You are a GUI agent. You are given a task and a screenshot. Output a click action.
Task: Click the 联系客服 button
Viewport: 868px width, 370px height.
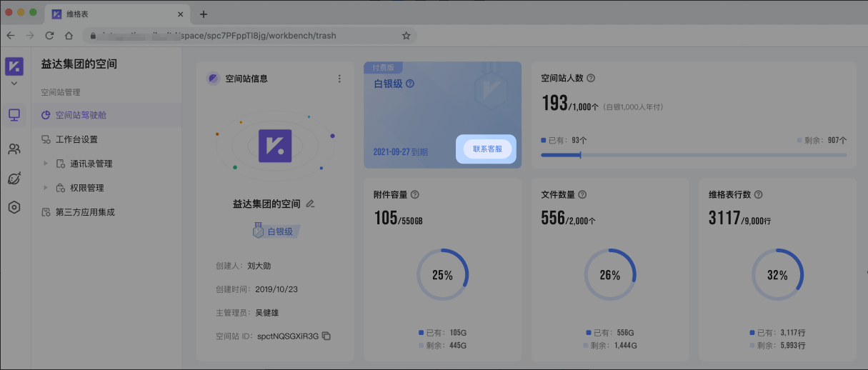click(x=487, y=149)
